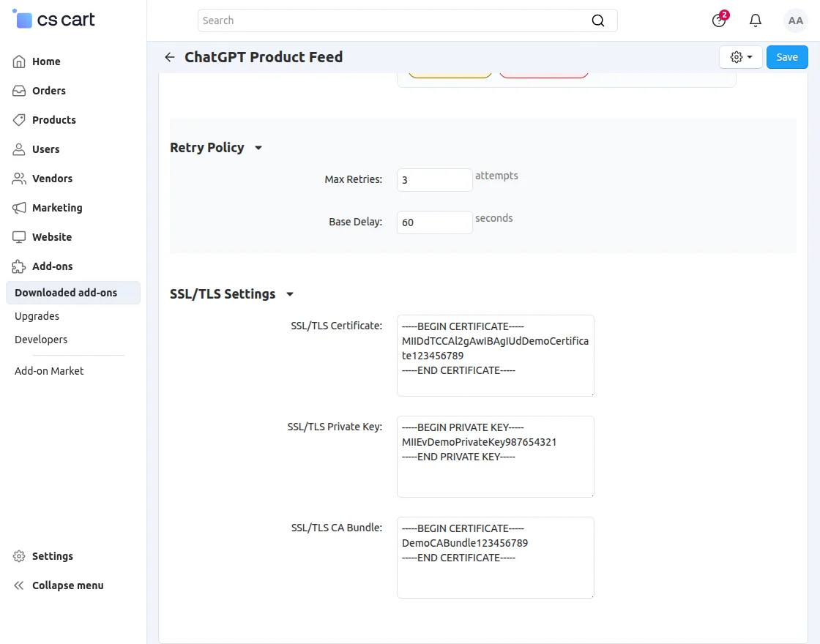Click the Orders inbox icon
This screenshot has height=644, width=820.
[x=19, y=91]
